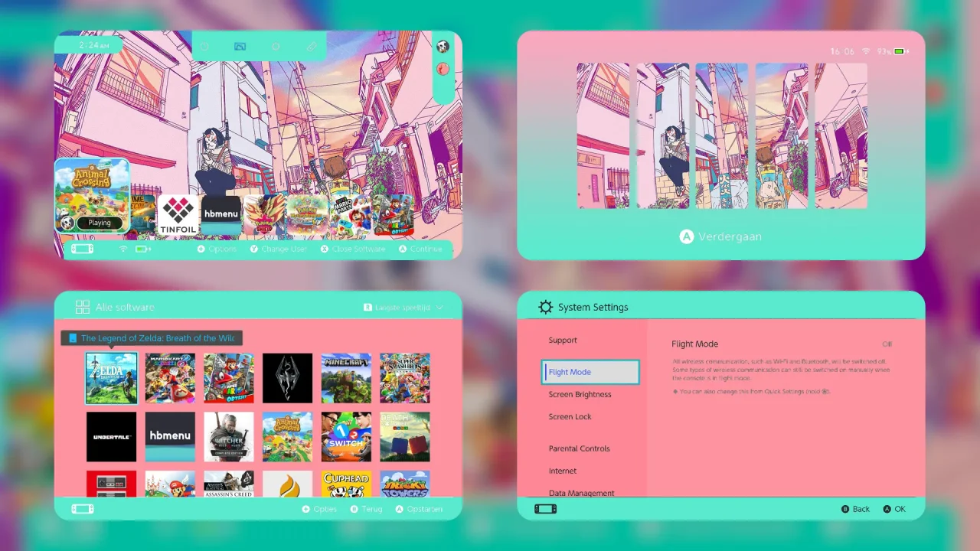The height and width of the screenshot is (551, 980).
Task: Open the Minecraft game tile
Action: pyautogui.click(x=346, y=378)
